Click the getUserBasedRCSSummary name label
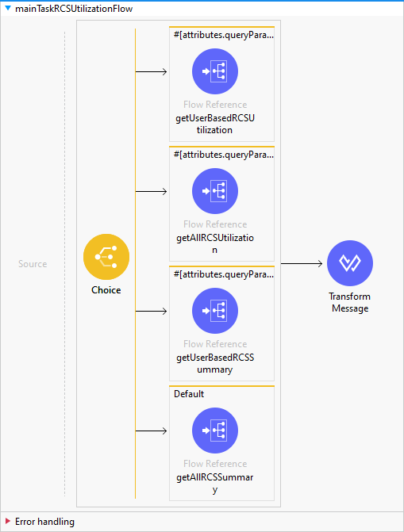This screenshot has height=532, width=404. [x=215, y=363]
